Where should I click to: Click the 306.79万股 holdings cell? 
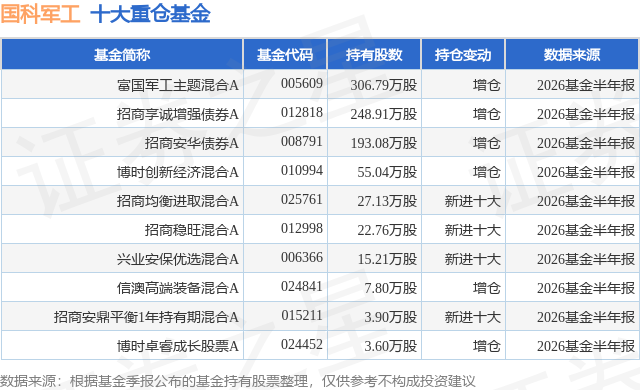tap(384, 85)
